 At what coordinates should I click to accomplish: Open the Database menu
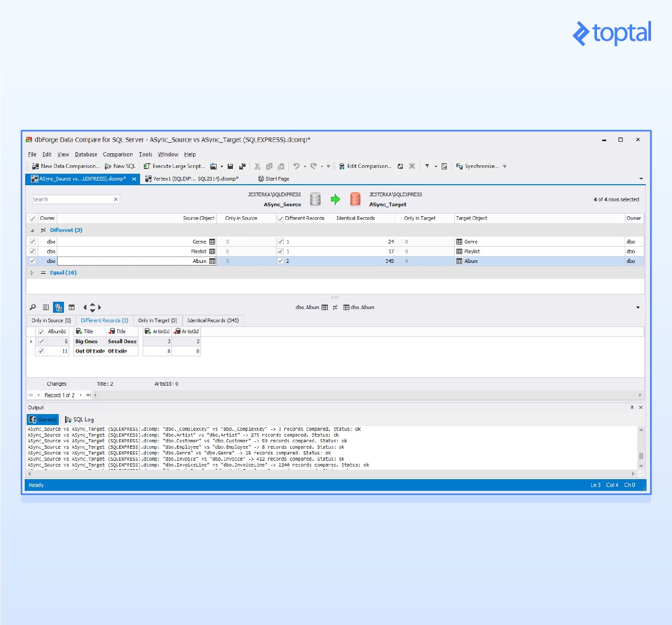click(86, 154)
